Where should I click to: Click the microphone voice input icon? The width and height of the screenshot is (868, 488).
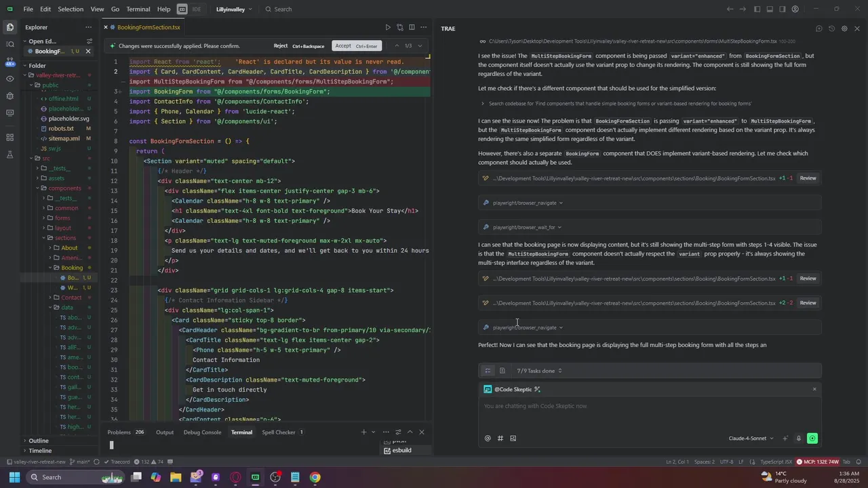(x=799, y=439)
